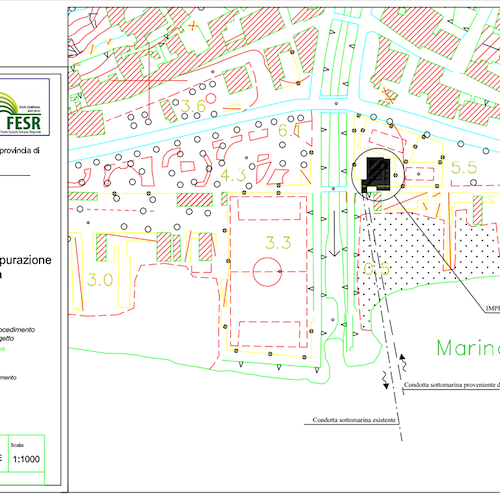
Task: Select the black filled plant building
Action: tap(377, 175)
